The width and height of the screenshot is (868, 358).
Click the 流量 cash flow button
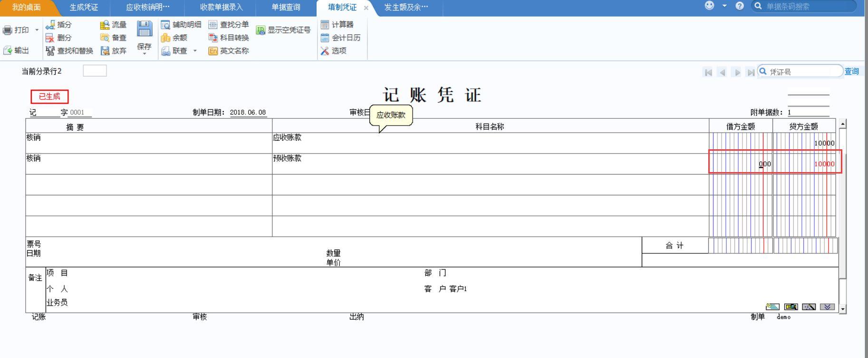point(113,25)
